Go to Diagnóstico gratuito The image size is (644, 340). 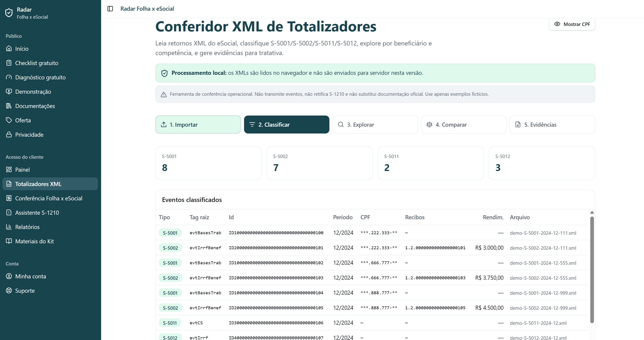coord(50,77)
